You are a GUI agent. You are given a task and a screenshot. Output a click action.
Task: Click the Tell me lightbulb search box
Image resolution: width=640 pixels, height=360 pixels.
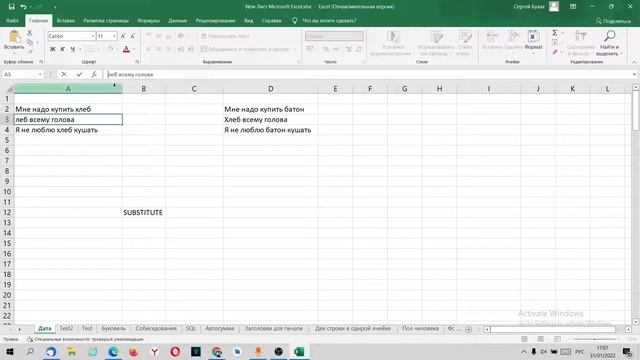[325, 20]
